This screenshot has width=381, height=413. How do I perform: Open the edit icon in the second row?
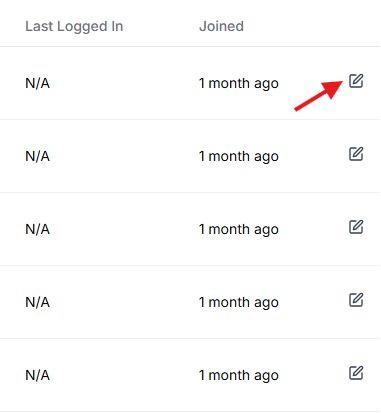[x=356, y=154]
